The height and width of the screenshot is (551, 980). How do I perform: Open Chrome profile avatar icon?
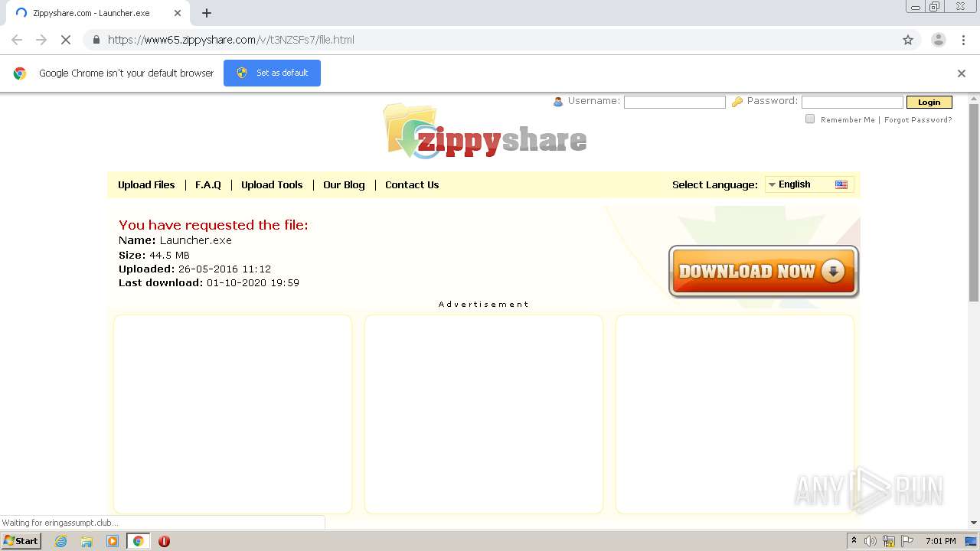point(938,40)
